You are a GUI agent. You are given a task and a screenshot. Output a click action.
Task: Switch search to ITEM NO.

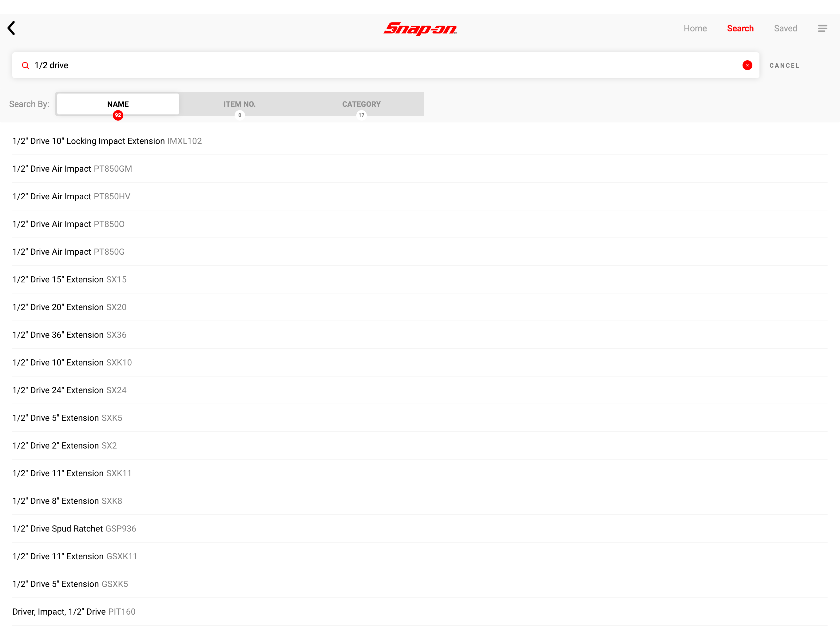coord(239,104)
